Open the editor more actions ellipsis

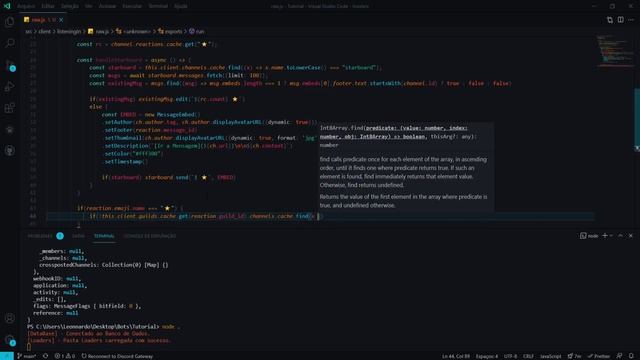(631, 20)
